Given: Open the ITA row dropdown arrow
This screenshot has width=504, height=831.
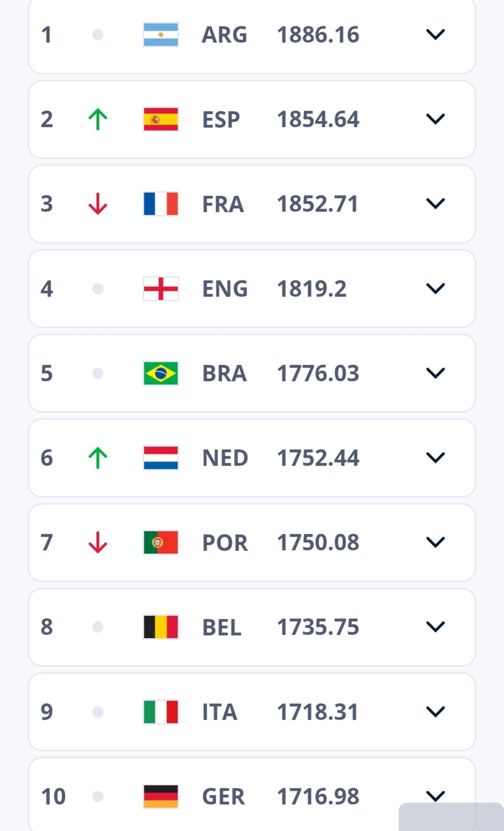Looking at the screenshot, I should coord(435,712).
